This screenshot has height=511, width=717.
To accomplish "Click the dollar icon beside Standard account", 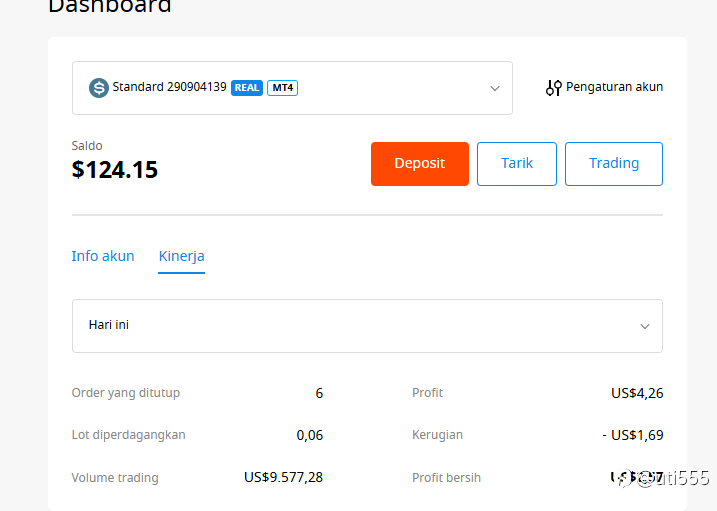I will tap(98, 88).
